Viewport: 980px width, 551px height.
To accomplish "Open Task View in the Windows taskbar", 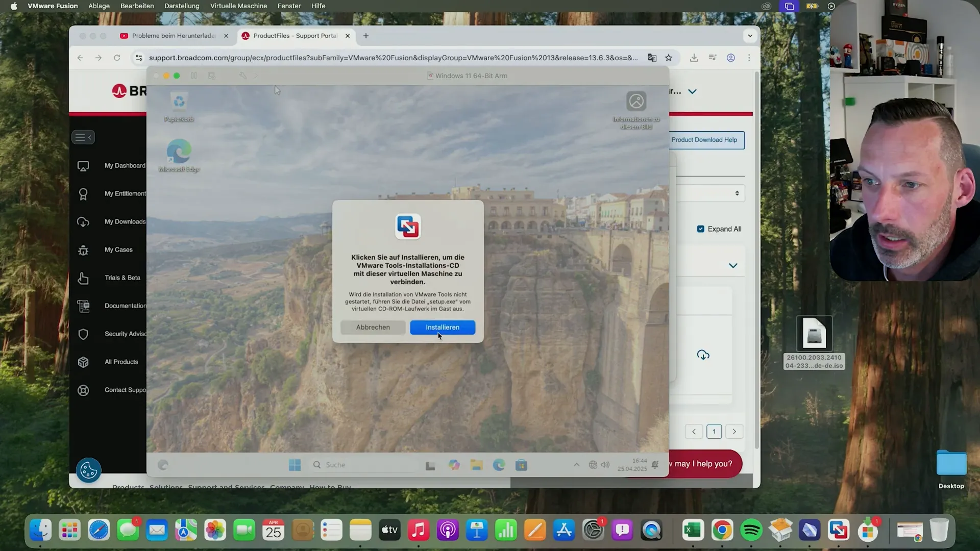I will coord(430,465).
